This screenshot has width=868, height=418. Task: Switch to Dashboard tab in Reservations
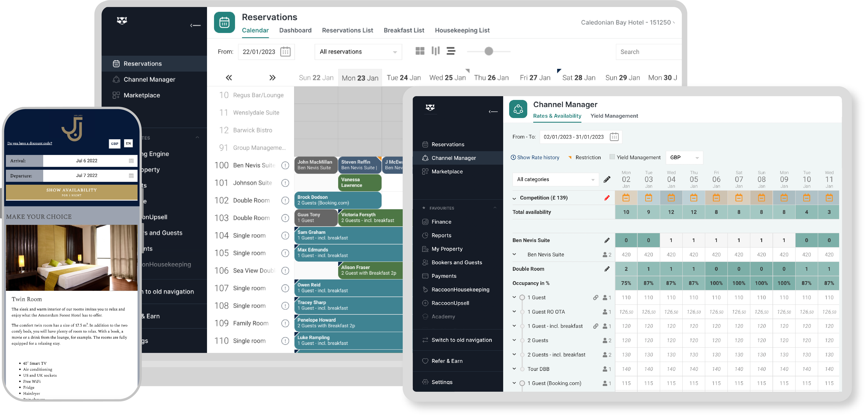(295, 30)
